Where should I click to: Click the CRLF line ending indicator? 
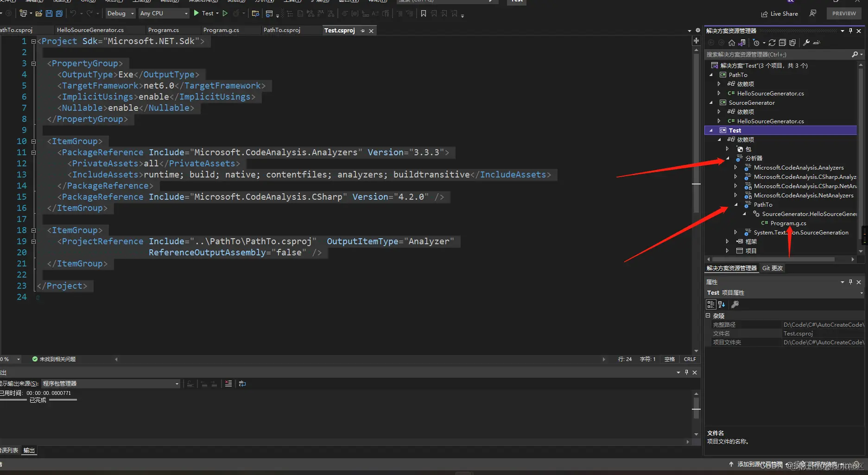[690, 359]
